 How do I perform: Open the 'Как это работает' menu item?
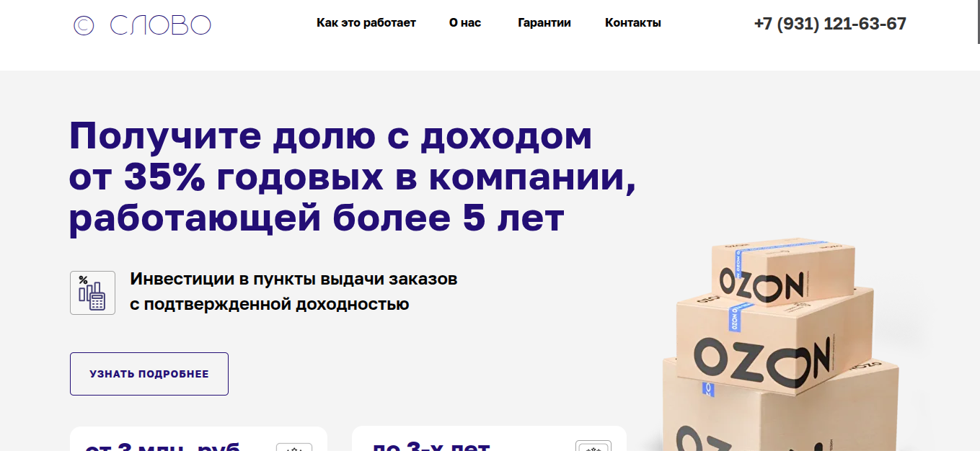[x=366, y=23]
